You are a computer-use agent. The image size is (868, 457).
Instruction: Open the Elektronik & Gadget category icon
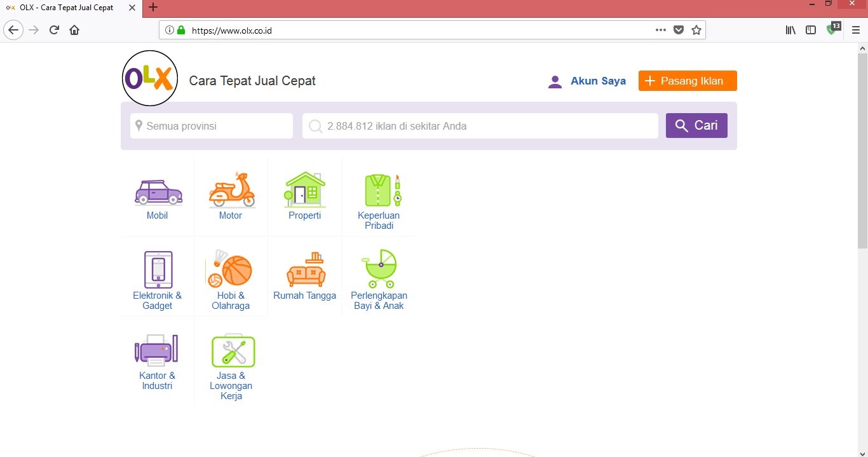(x=158, y=270)
